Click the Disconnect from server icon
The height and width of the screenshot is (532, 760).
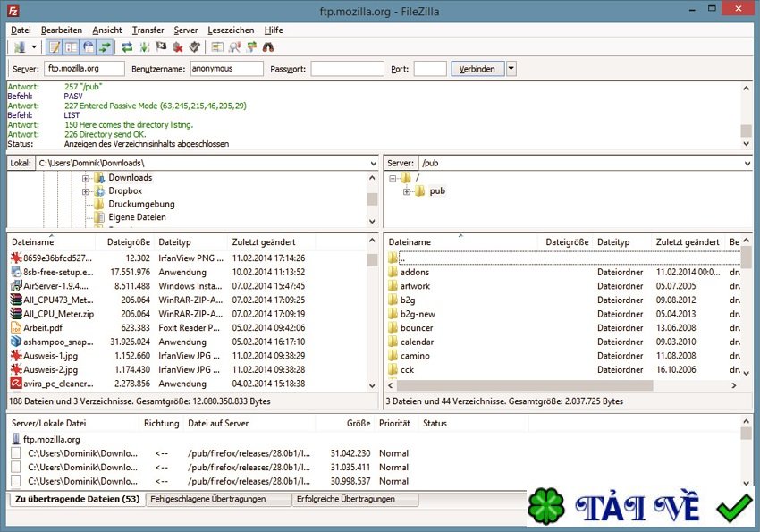(176, 46)
